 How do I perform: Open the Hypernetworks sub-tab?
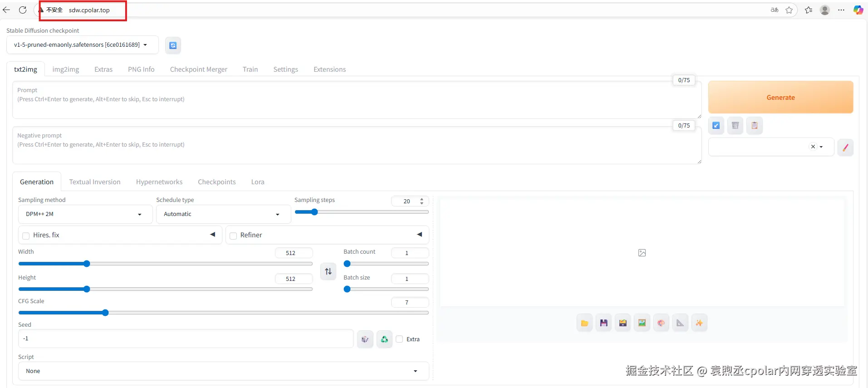pyautogui.click(x=159, y=182)
